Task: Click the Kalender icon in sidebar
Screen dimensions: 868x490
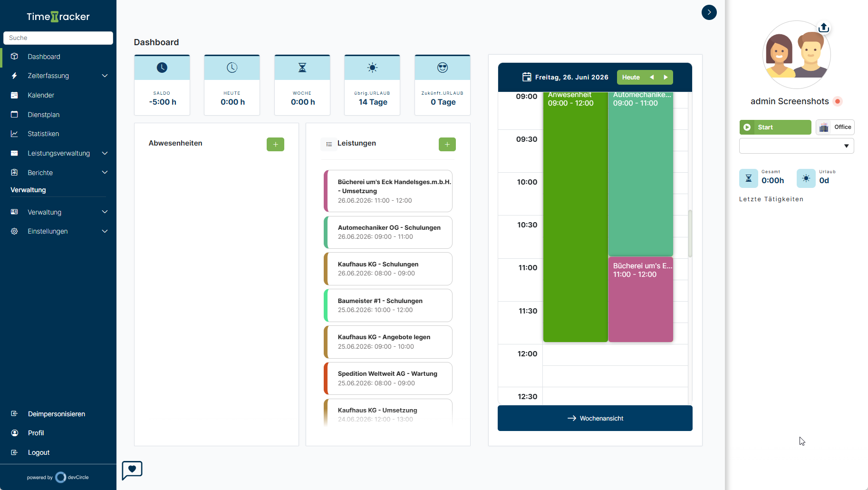Action: tap(14, 95)
